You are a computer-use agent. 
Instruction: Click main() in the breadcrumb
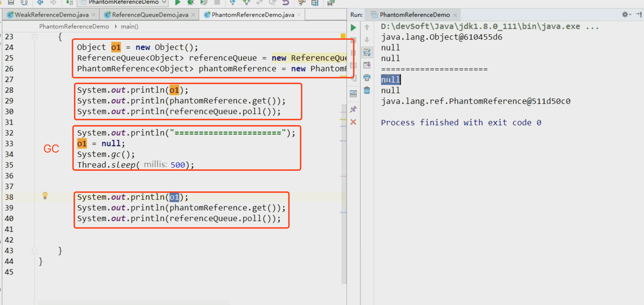click(x=129, y=26)
